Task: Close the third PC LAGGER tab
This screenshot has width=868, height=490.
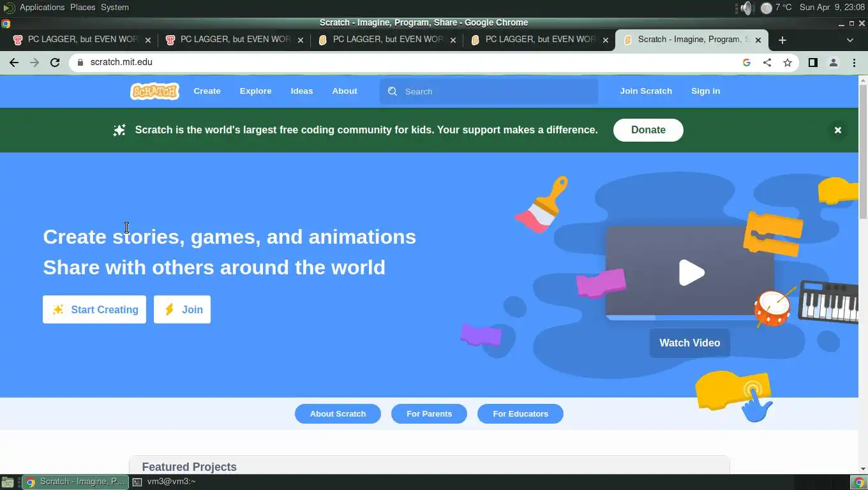Action: pos(453,40)
